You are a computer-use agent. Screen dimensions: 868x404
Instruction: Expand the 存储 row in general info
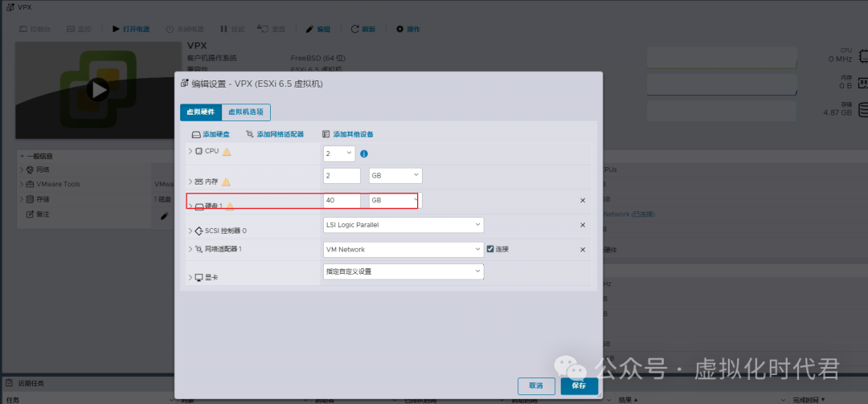pos(23,199)
